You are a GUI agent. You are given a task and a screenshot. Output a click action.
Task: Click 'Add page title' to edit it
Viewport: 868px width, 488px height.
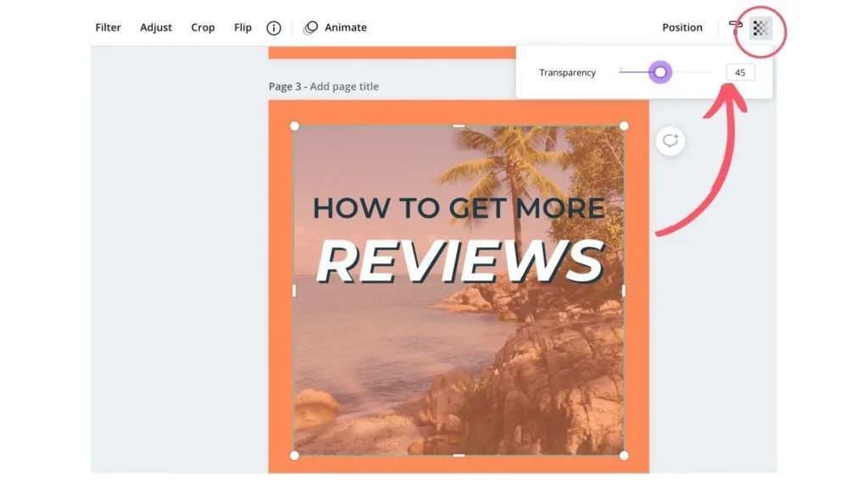tap(348, 86)
